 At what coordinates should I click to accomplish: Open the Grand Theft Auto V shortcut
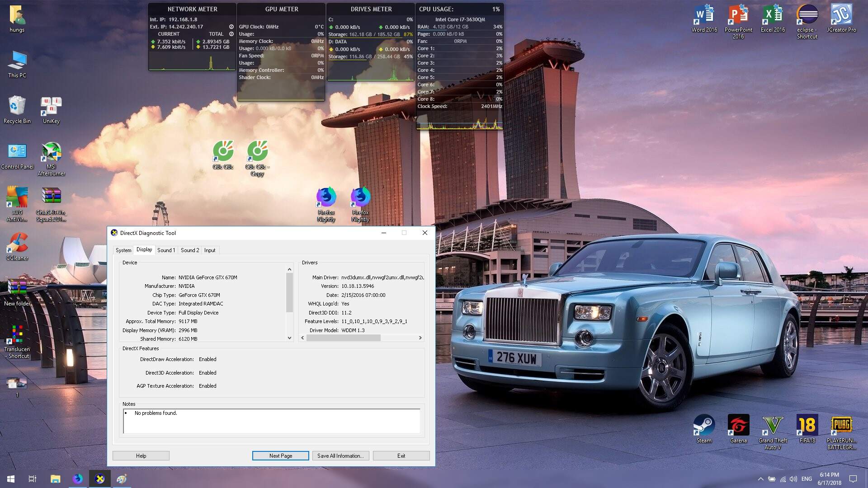pyautogui.click(x=773, y=426)
